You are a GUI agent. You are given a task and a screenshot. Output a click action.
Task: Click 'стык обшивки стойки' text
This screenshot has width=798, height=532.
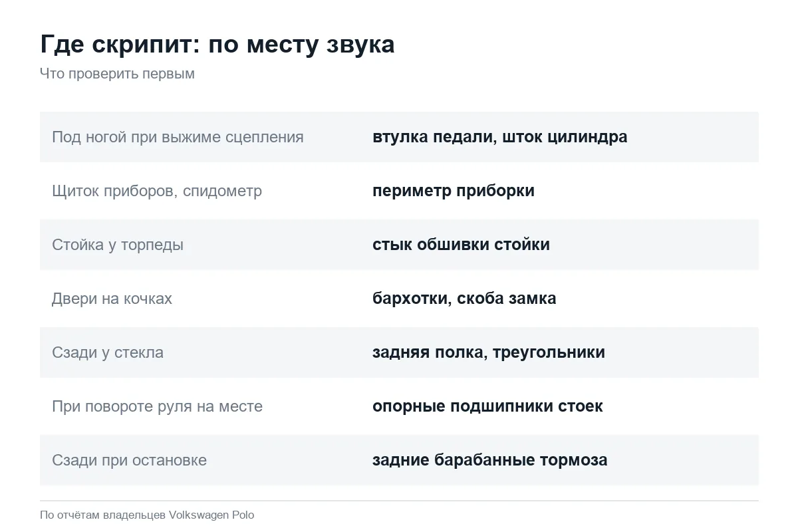click(x=461, y=245)
